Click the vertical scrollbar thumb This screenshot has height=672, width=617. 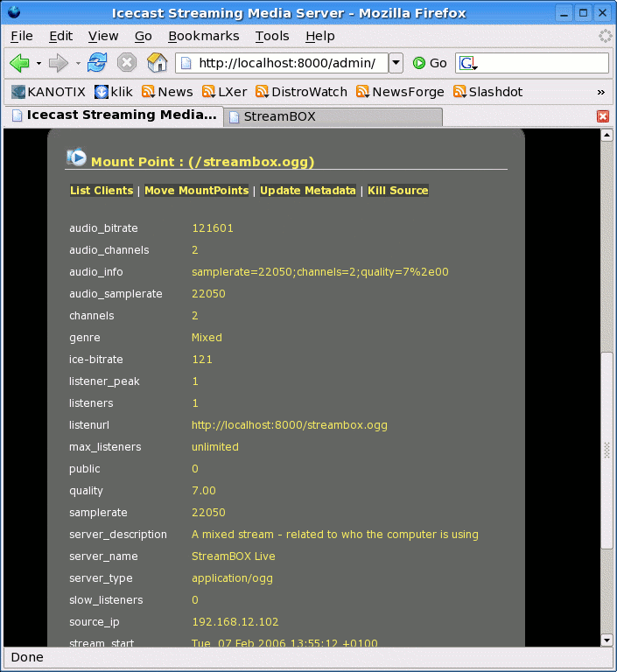pyautogui.click(x=606, y=450)
